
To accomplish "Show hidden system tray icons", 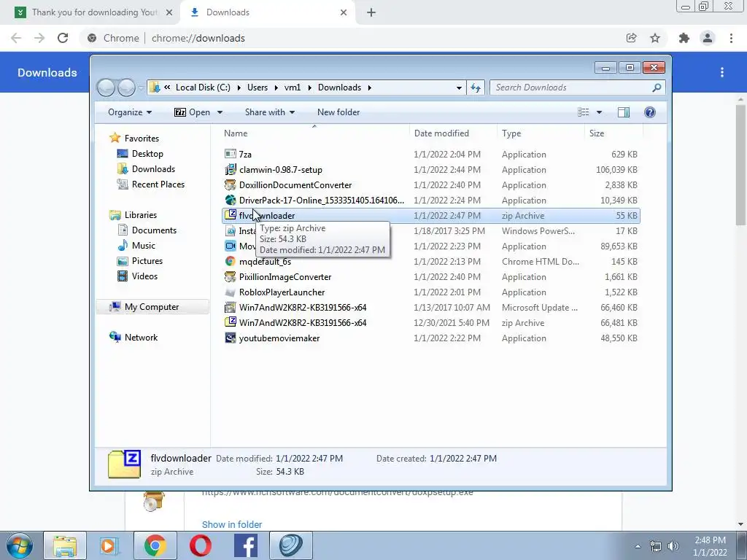I will click(x=638, y=546).
